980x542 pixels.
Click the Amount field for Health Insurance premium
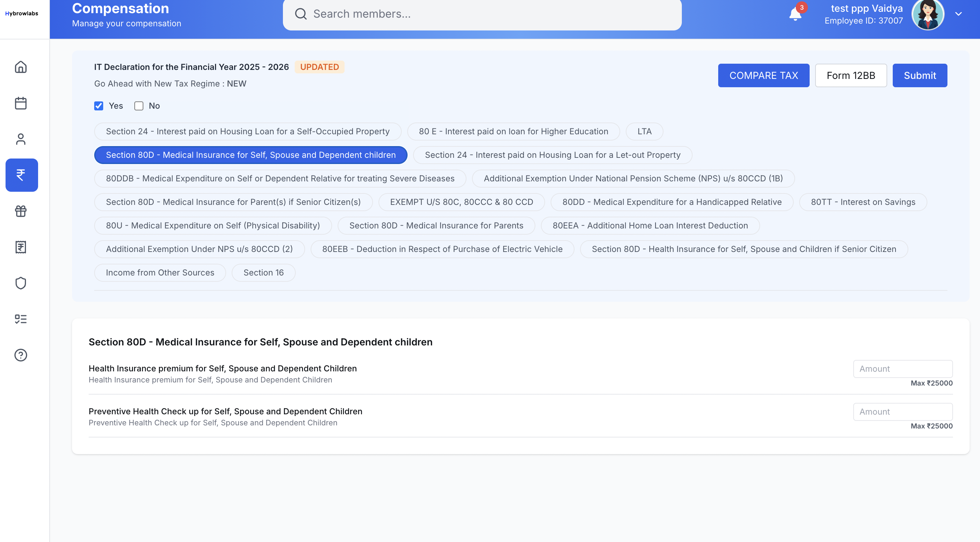903,369
